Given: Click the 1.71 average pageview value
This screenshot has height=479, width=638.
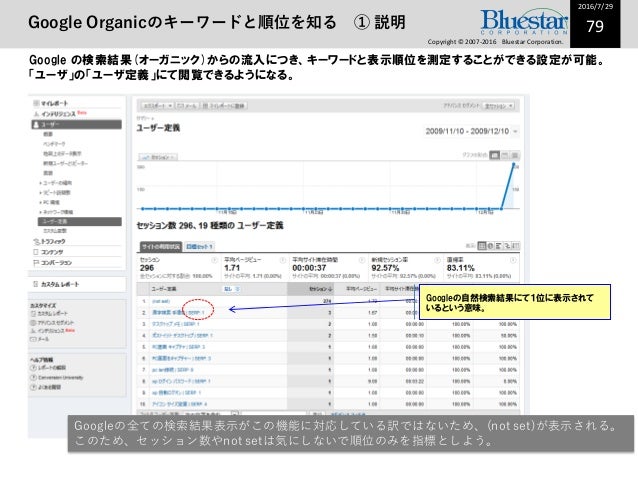Looking at the screenshot, I should point(232,268).
